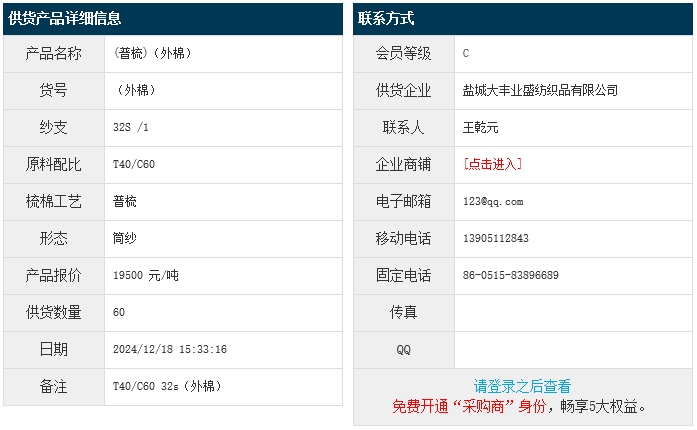
Task: Click the date value 2024/12/18 15:33:16
Action: click(x=170, y=349)
